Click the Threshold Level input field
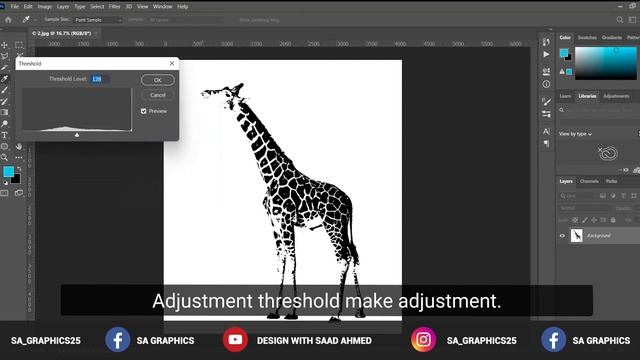The image size is (640, 360). (100, 79)
